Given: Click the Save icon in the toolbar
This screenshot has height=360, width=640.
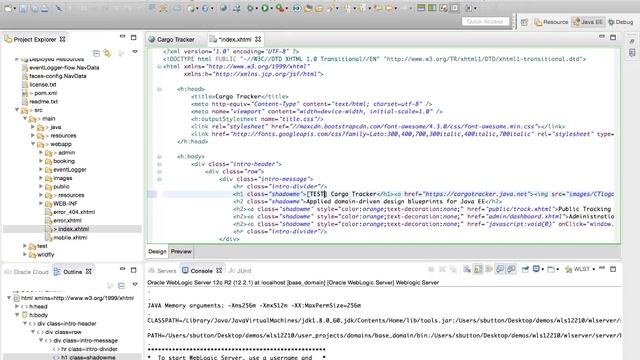Looking at the screenshot, I should pos(24,8).
